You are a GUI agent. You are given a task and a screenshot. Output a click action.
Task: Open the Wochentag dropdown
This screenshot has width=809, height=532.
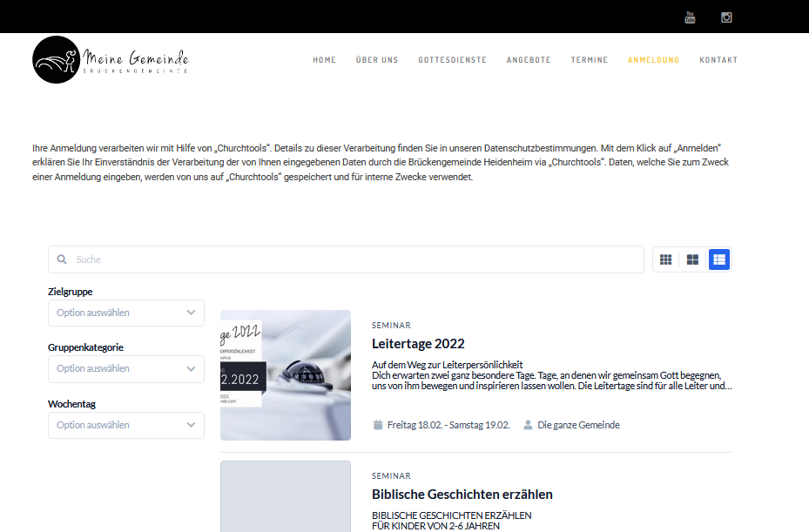pos(126,425)
